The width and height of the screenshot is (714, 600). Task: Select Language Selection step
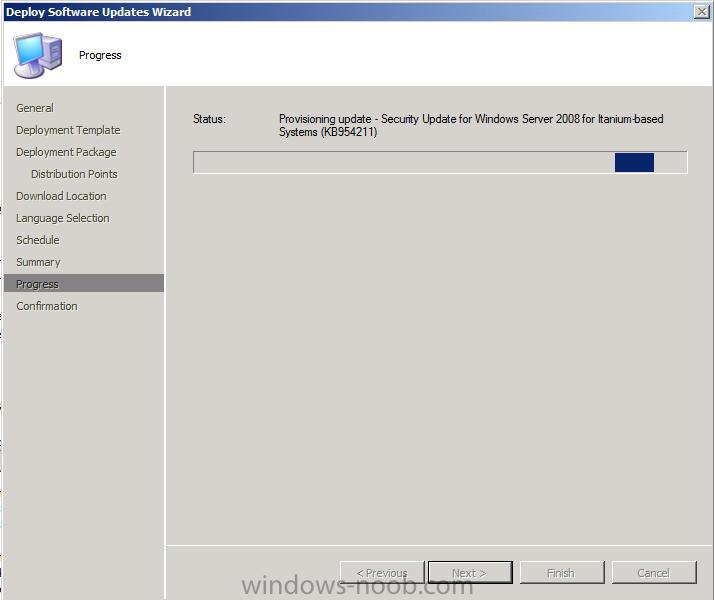click(63, 218)
